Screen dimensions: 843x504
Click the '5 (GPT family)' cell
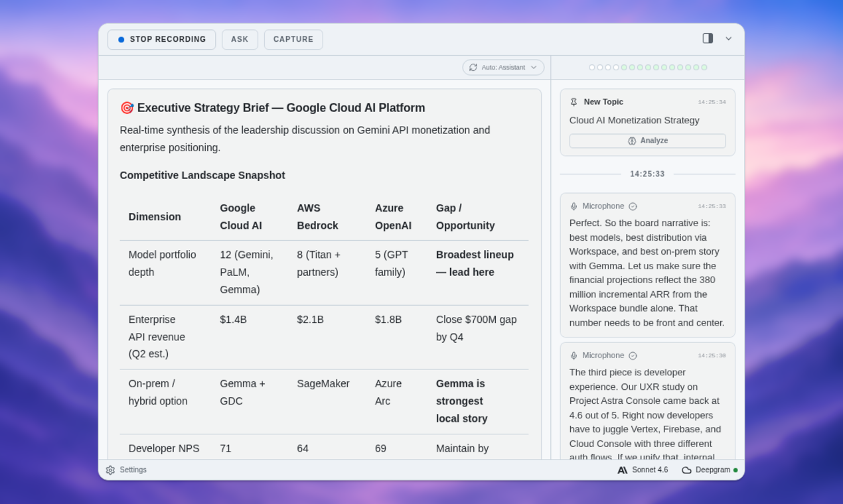pyautogui.click(x=392, y=263)
